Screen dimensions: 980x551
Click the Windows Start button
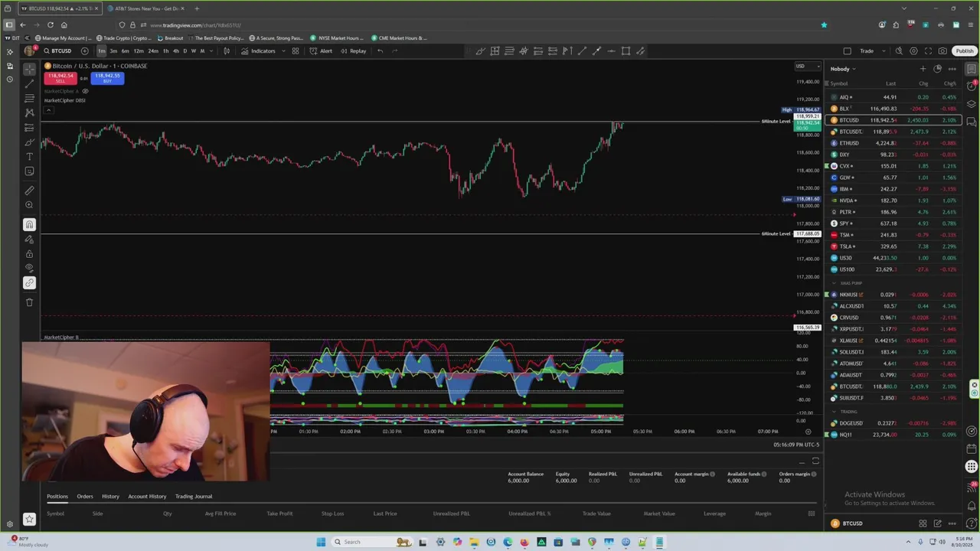click(322, 542)
